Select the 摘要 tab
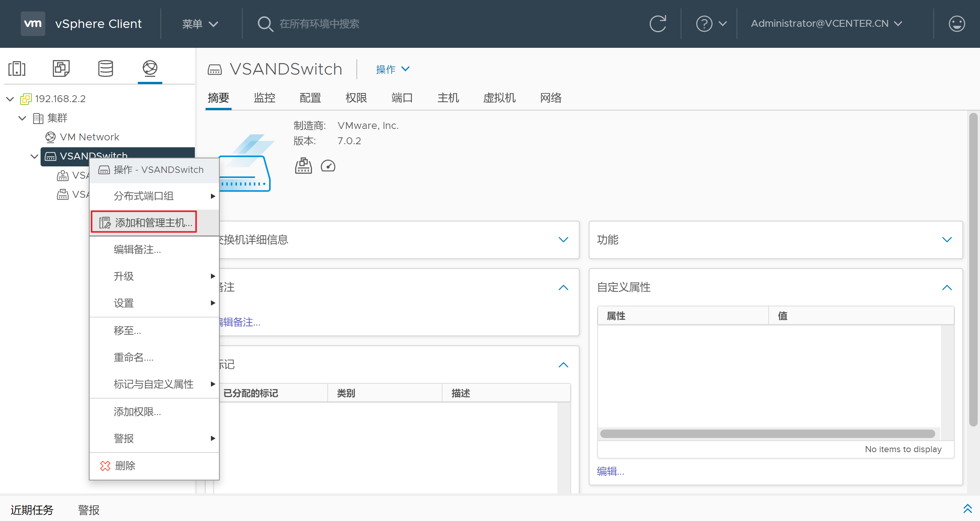Viewport: 980px width, 521px height. [219, 98]
